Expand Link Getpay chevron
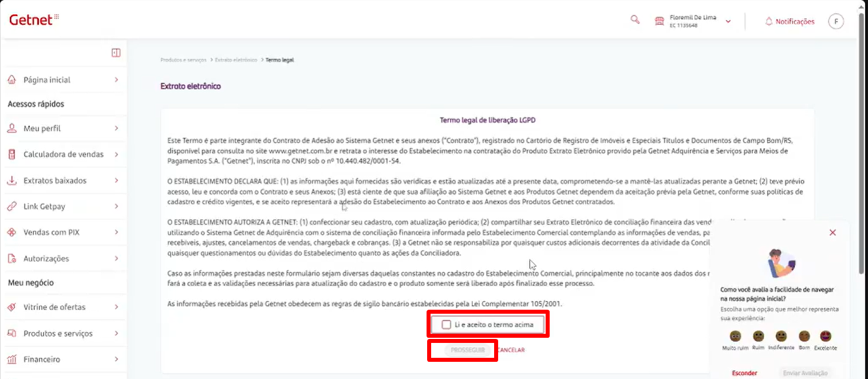The width and height of the screenshot is (868, 379). pos(116,206)
